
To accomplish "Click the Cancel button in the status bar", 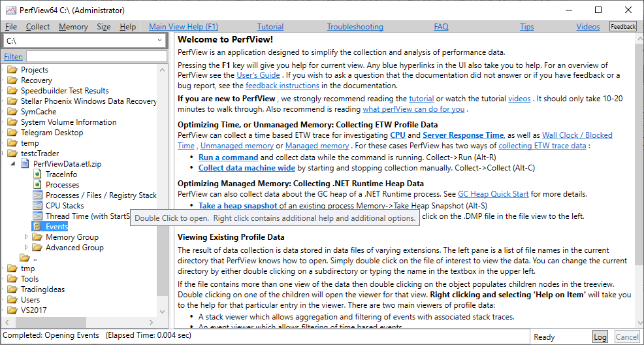I will pyautogui.click(x=627, y=337).
